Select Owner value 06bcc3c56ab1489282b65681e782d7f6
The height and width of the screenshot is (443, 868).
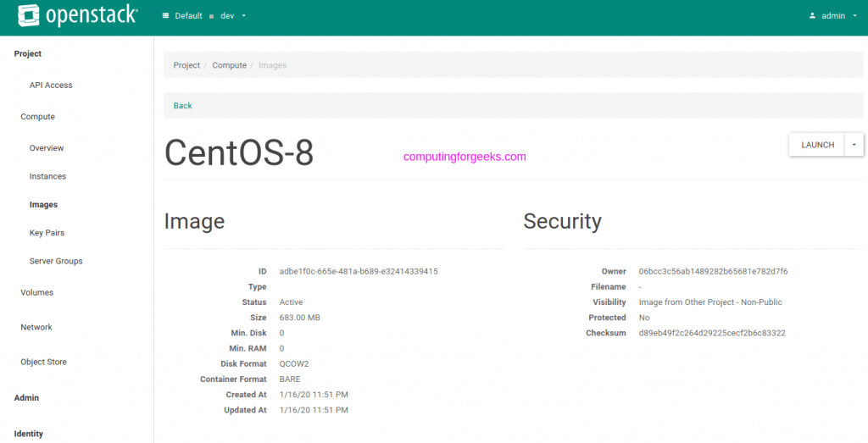click(713, 272)
